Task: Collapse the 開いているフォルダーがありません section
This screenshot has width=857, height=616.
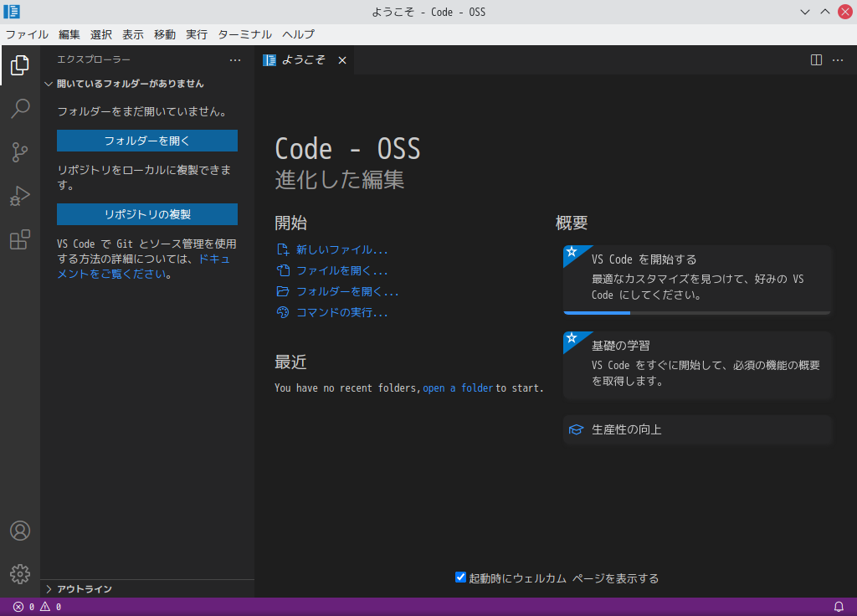Action: [48, 84]
